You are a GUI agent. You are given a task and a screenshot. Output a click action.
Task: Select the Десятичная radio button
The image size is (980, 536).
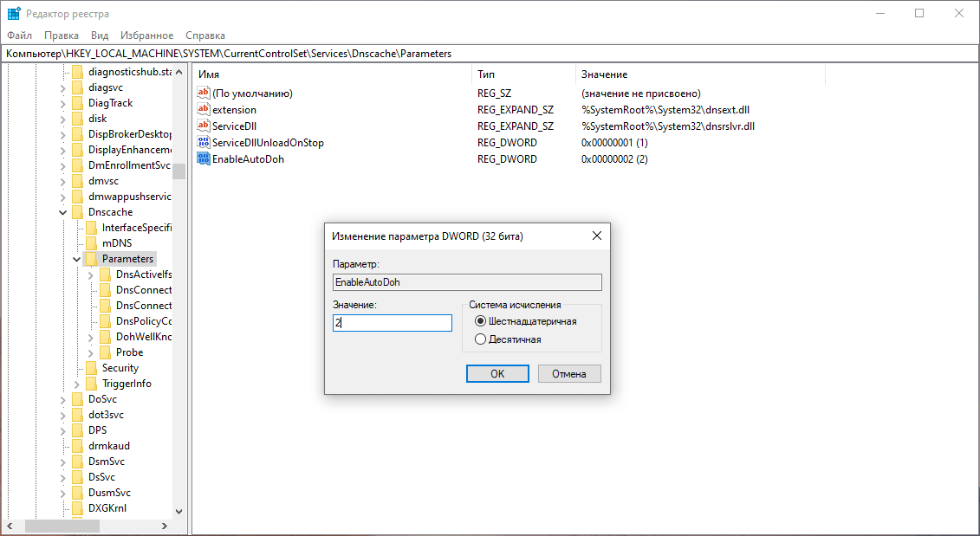pos(480,339)
